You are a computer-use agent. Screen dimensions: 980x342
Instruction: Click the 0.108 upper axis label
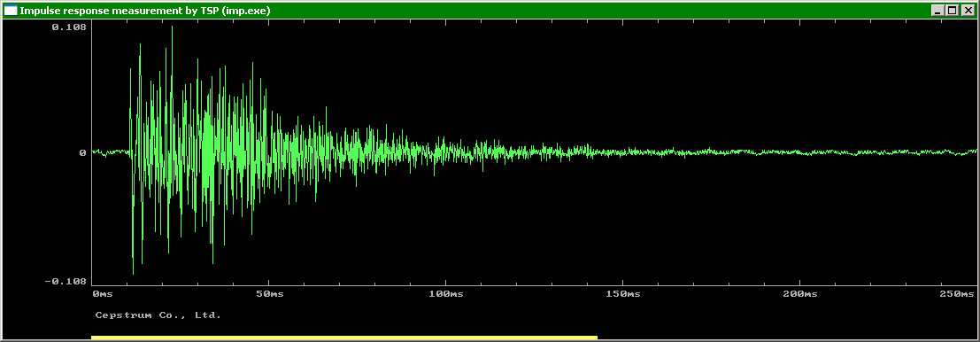(69, 27)
